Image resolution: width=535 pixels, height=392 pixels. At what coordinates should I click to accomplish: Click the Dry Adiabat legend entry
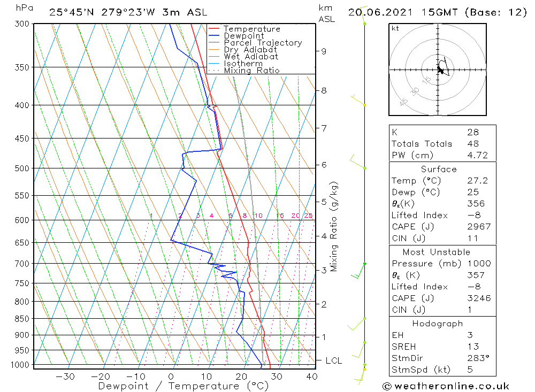pos(250,50)
